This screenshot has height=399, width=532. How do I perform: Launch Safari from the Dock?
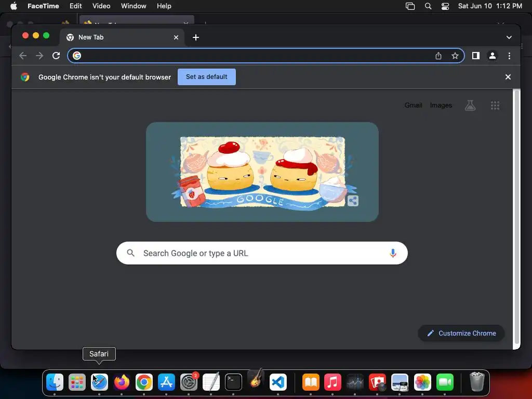(x=99, y=382)
